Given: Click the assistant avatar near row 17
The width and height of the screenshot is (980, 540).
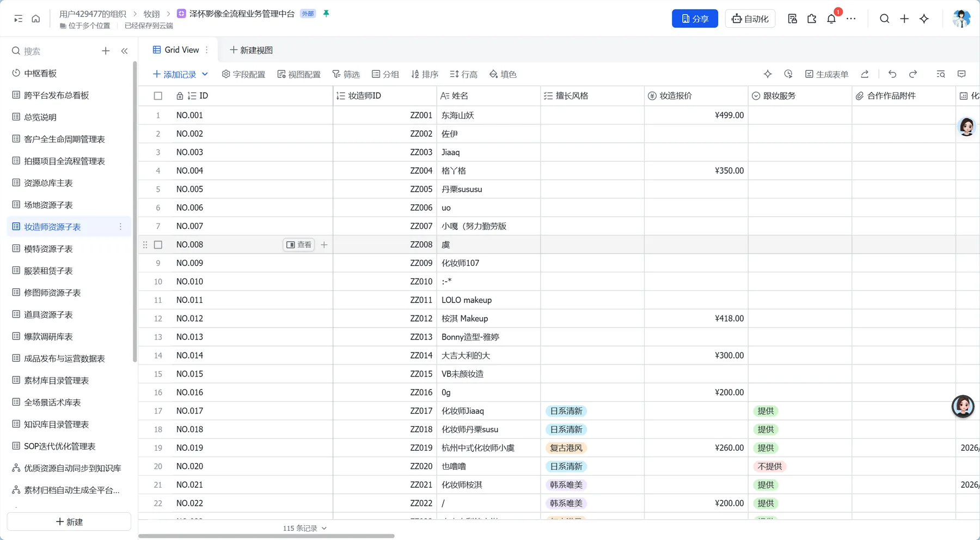Looking at the screenshot, I should 963,406.
